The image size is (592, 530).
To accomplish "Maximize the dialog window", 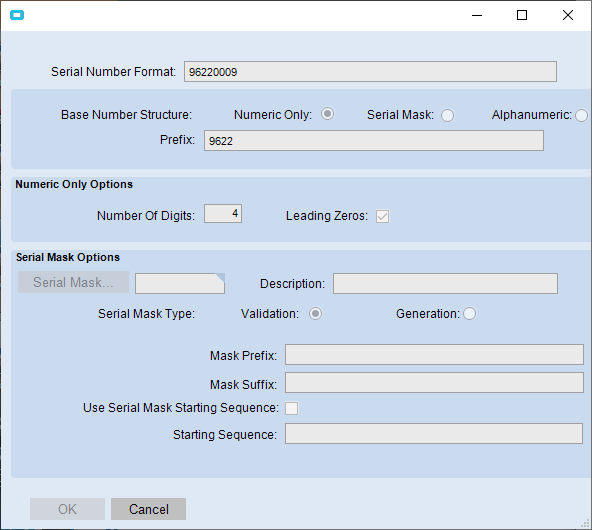I will (x=522, y=15).
